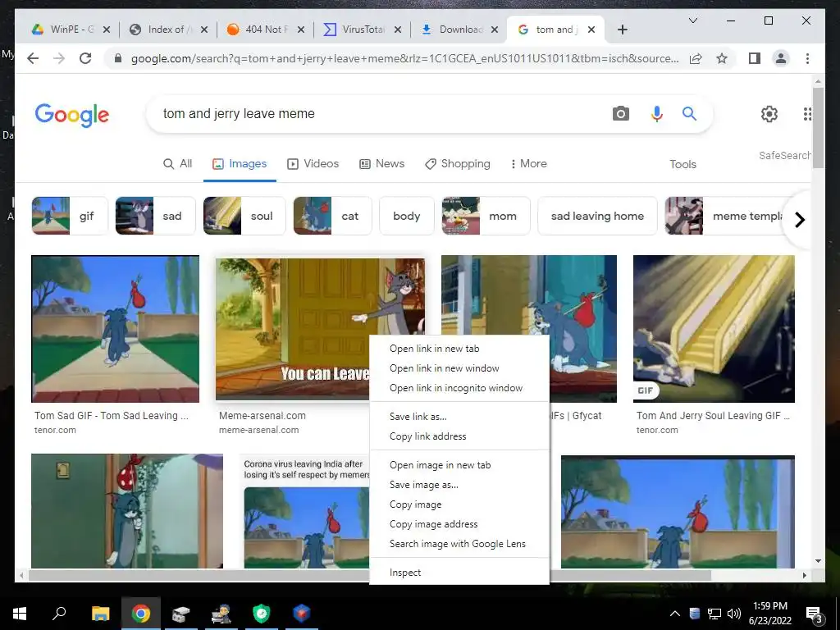Open the Chrome side panel icon
The width and height of the screenshot is (840, 630).
tap(755, 58)
